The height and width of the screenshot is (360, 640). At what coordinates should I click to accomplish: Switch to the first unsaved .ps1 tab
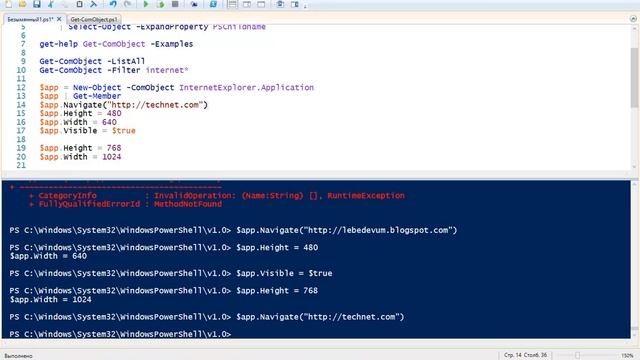point(30,19)
